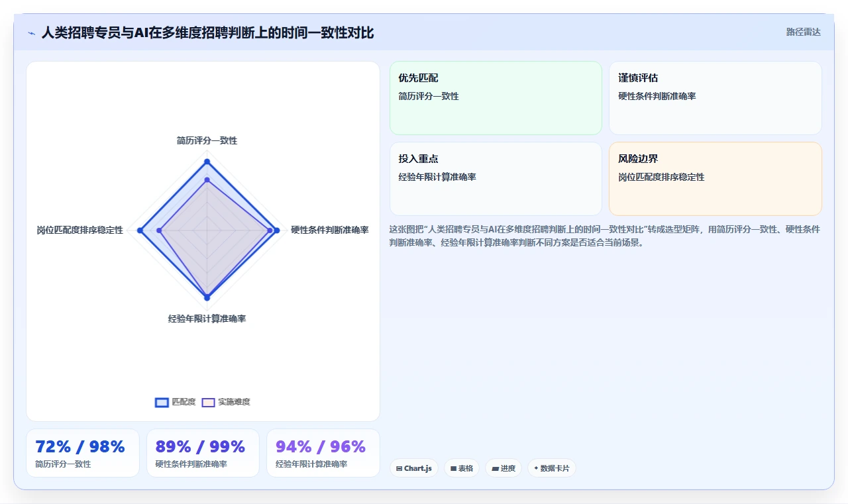The width and height of the screenshot is (848, 504).
Task: Click 经验年限计算准确率 text under 投入重点
Action: click(437, 177)
